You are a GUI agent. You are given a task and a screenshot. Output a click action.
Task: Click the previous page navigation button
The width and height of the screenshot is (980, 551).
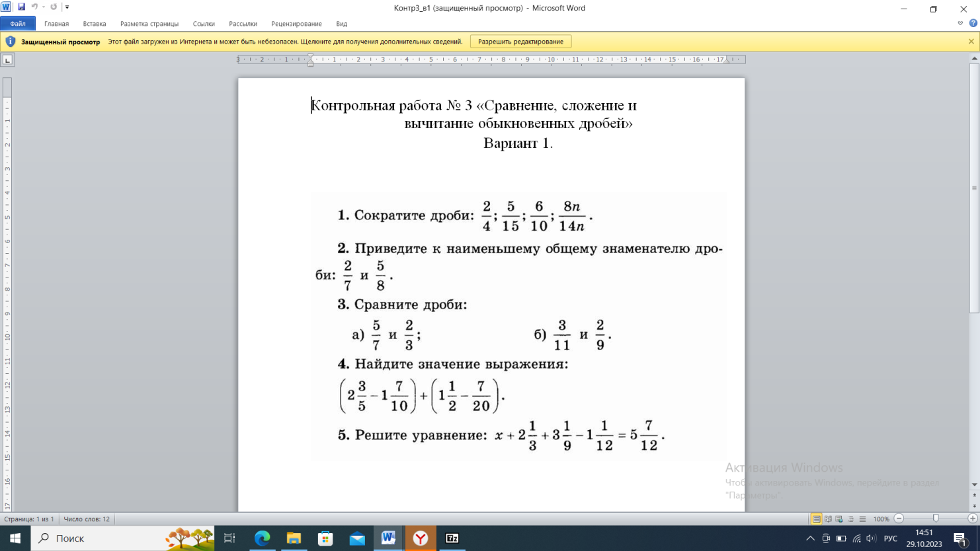point(974,494)
